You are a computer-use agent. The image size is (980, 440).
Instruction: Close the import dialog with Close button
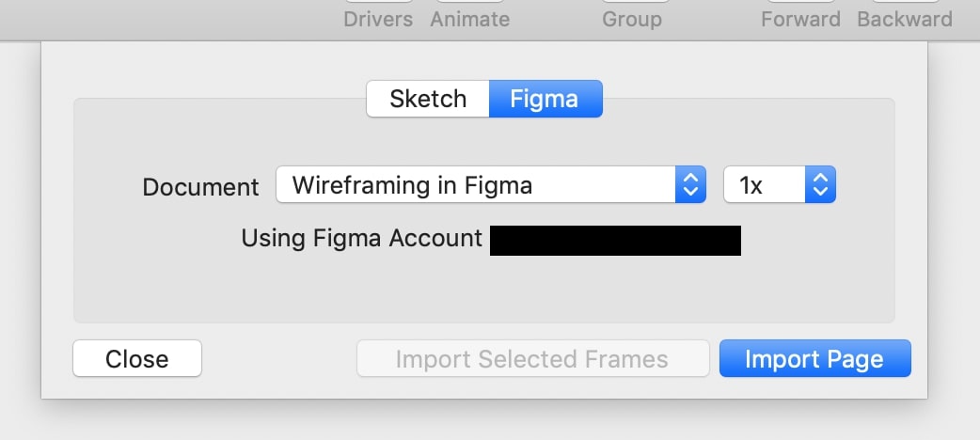tap(137, 358)
